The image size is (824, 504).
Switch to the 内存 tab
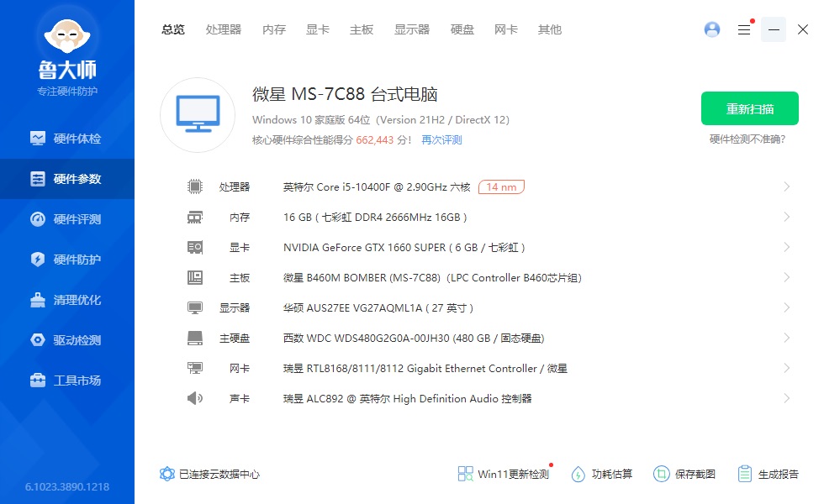pyautogui.click(x=274, y=30)
